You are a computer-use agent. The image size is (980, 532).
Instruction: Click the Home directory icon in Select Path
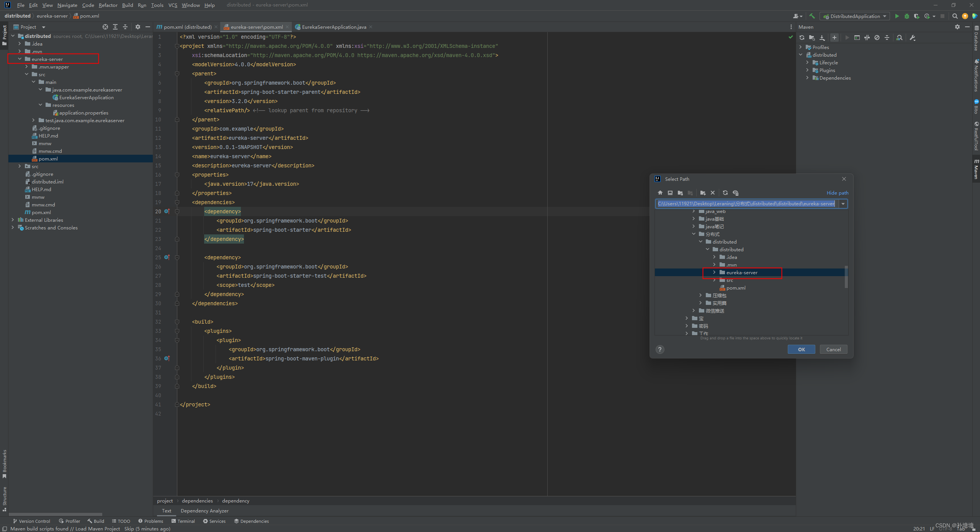pos(660,193)
